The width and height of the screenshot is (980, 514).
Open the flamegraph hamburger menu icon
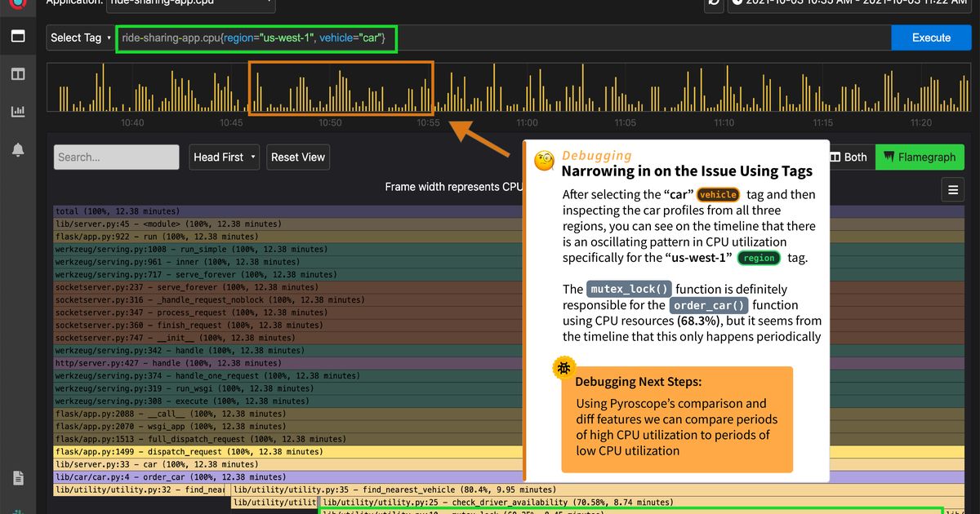point(952,190)
